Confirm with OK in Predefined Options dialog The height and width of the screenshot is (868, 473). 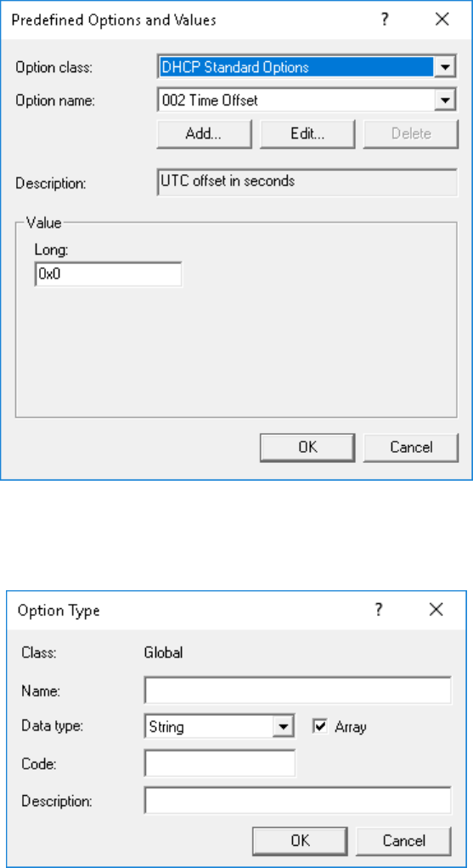click(307, 448)
